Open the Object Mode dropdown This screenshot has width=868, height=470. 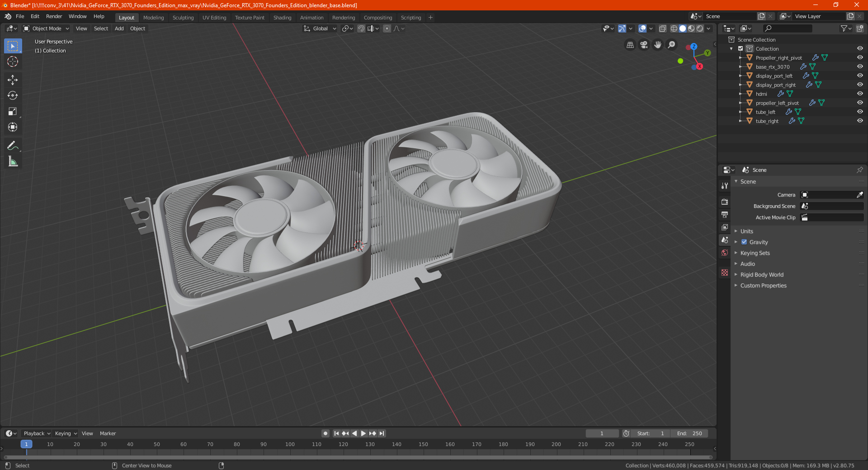[x=46, y=28]
